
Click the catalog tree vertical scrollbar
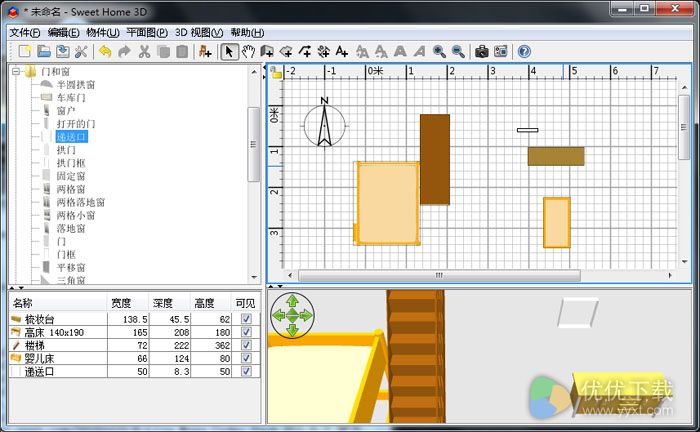(254, 144)
